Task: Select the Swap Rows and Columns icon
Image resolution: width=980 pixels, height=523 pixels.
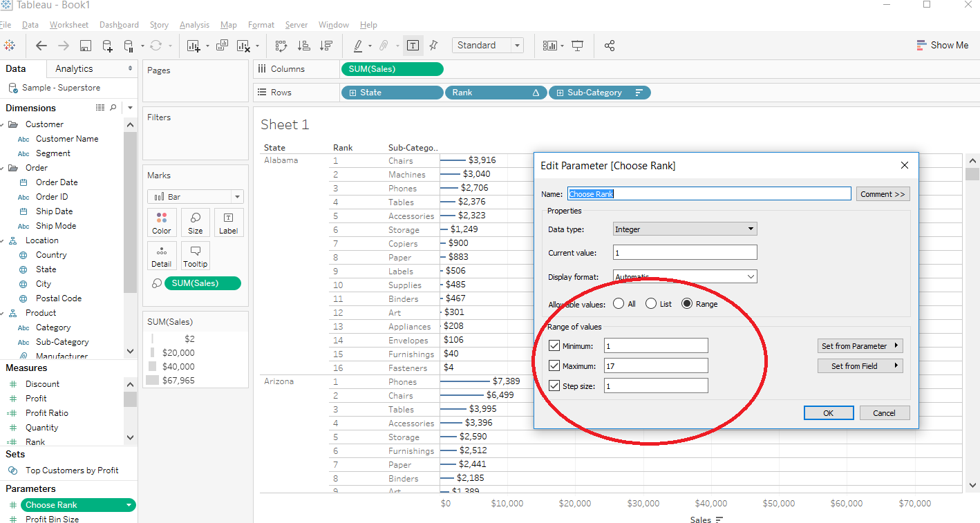Action: [x=281, y=46]
